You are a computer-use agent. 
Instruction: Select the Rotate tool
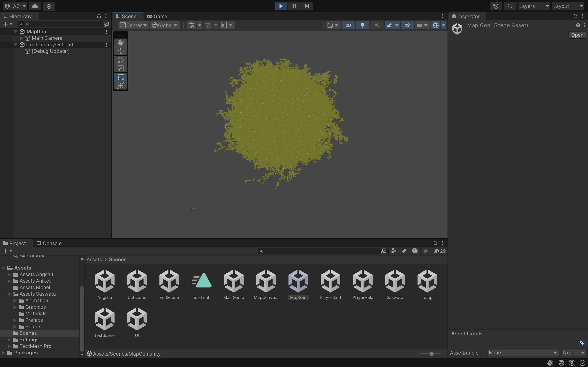point(120,60)
